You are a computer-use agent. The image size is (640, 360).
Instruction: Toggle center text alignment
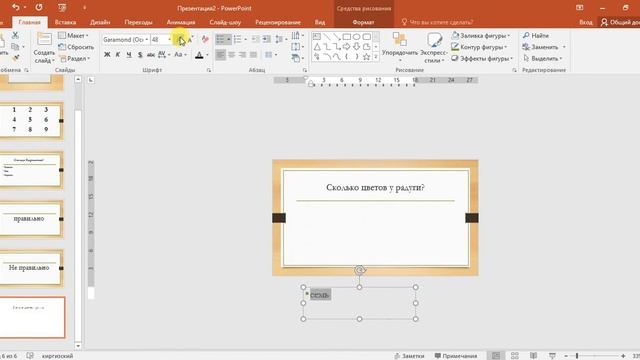tap(231, 55)
